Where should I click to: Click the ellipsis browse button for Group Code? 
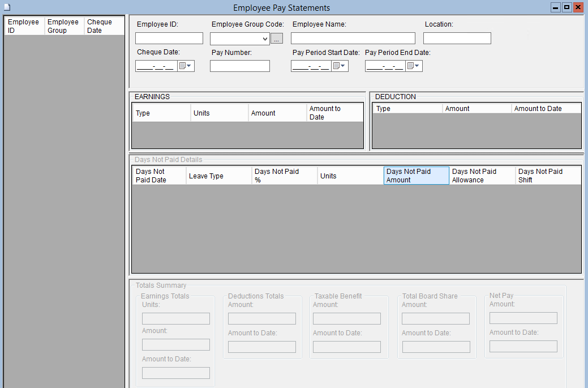[x=277, y=39]
